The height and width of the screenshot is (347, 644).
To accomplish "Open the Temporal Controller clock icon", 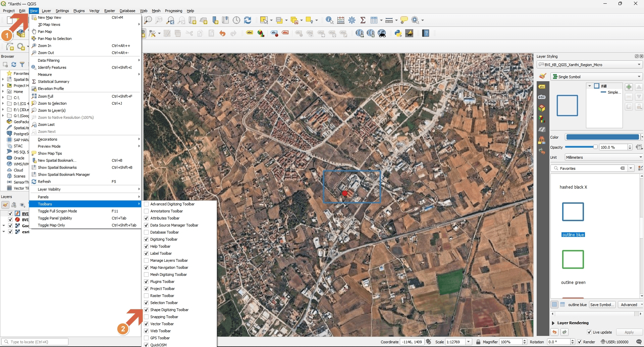I will 236,20.
